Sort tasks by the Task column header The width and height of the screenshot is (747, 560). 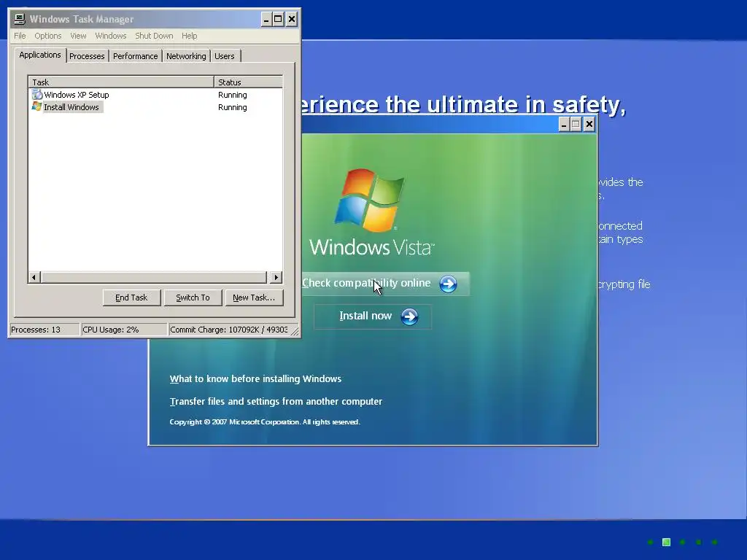click(x=121, y=82)
